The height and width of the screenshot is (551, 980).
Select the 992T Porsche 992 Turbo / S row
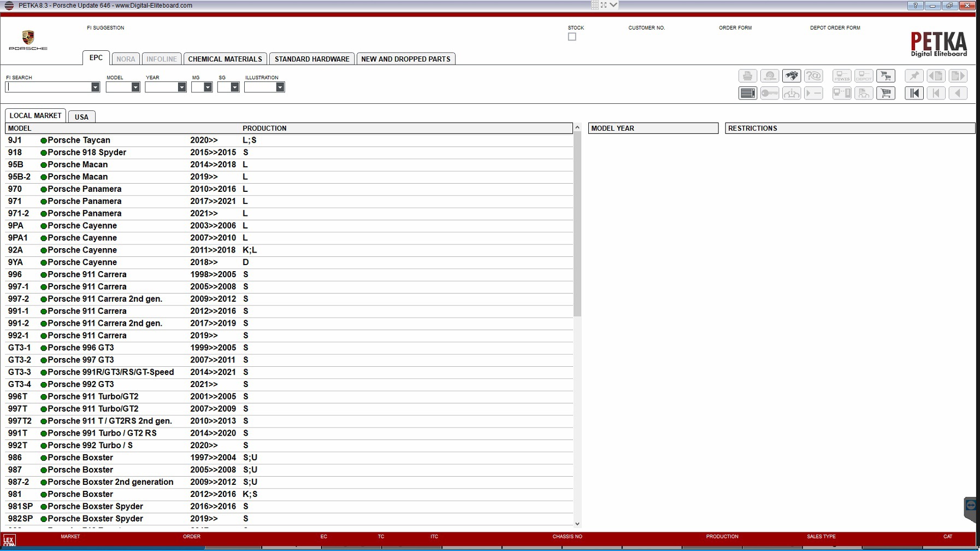click(289, 446)
